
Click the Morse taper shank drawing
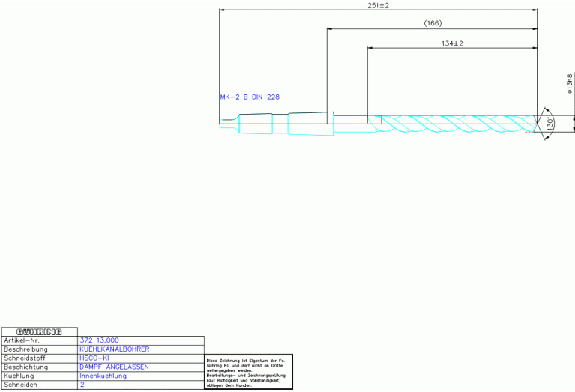pos(285,124)
